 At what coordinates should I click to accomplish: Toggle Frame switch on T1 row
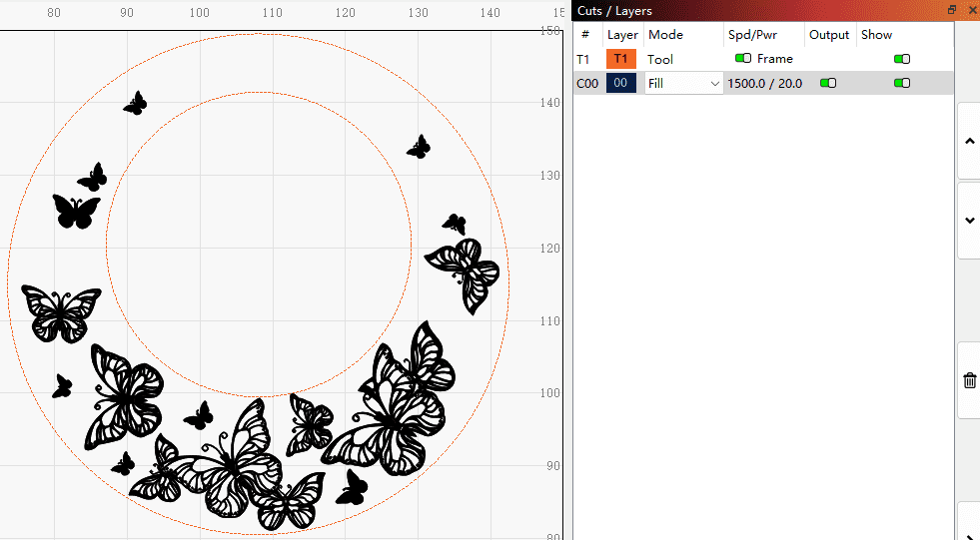point(743,58)
